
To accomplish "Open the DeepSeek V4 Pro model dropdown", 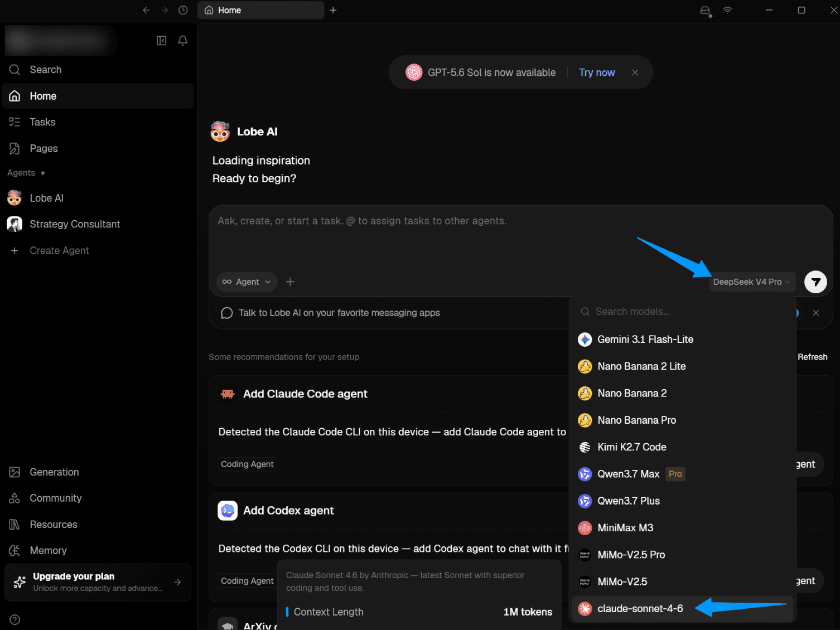I will (751, 282).
